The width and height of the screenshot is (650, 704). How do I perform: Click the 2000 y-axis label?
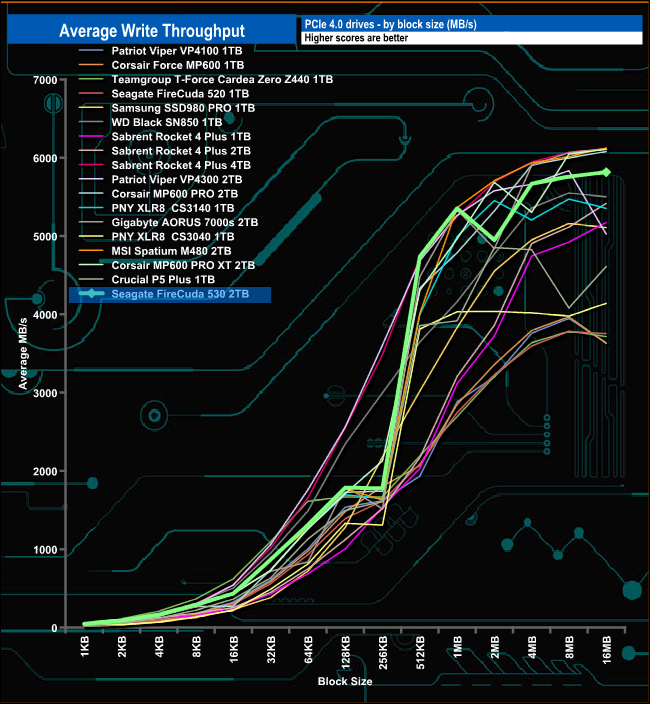(45, 471)
